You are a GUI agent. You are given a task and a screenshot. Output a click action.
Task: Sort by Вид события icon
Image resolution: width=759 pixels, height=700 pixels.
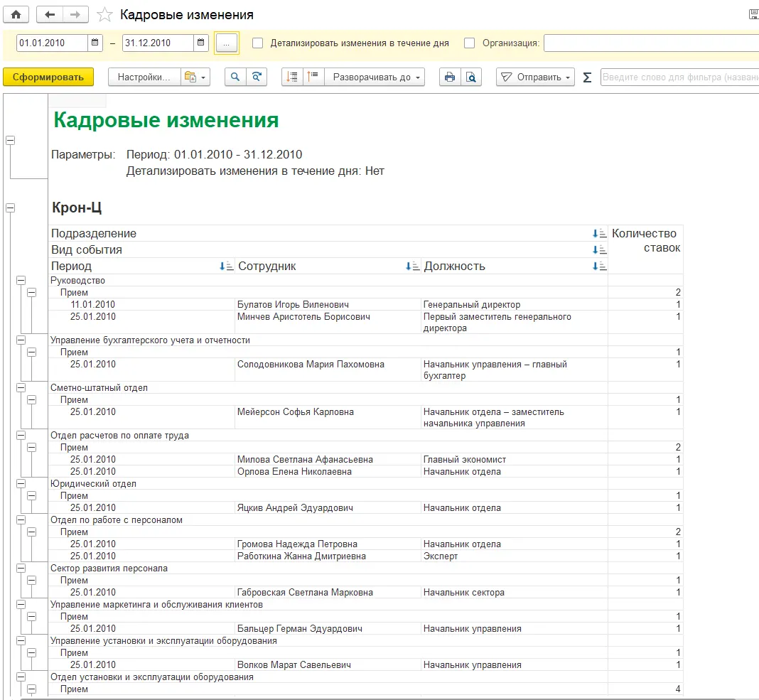(599, 249)
